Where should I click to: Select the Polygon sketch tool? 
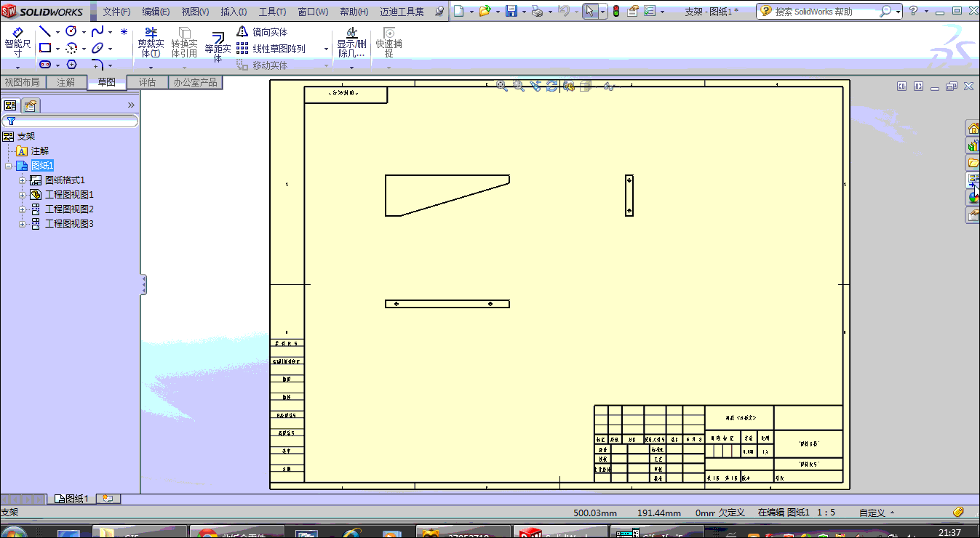point(71,65)
